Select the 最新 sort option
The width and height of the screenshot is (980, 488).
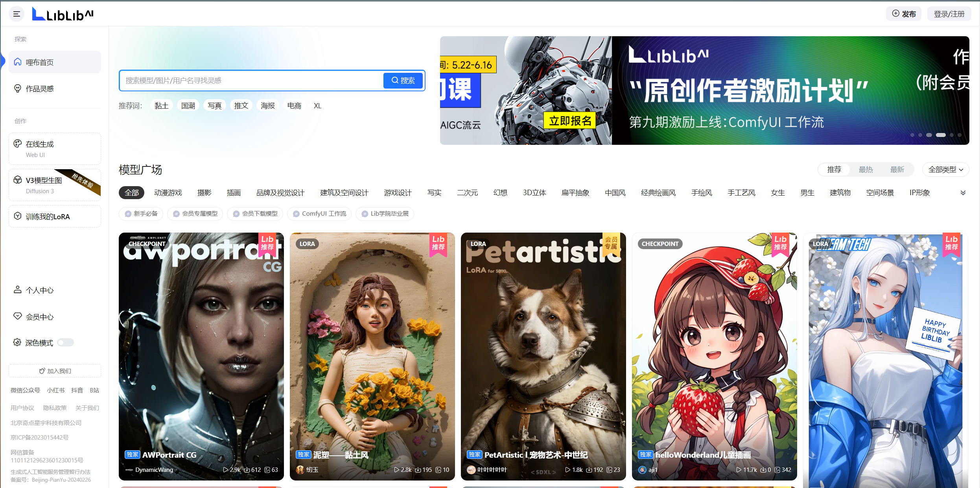click(x=897, y=170)
